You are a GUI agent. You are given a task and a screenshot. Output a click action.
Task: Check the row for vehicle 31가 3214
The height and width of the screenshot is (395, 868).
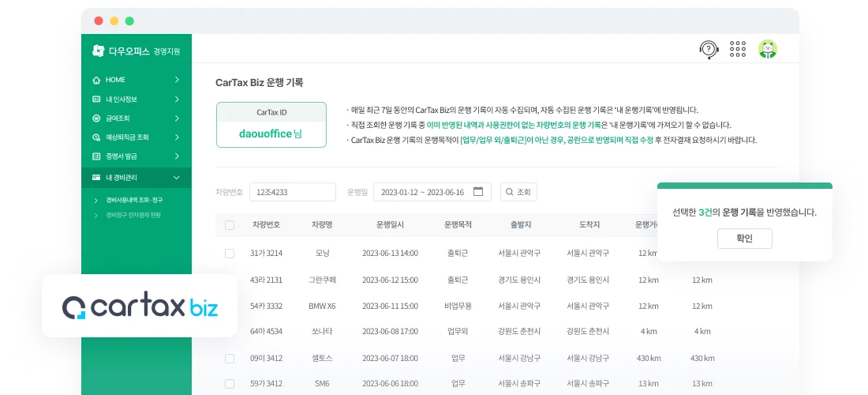[x=230, y=254]
